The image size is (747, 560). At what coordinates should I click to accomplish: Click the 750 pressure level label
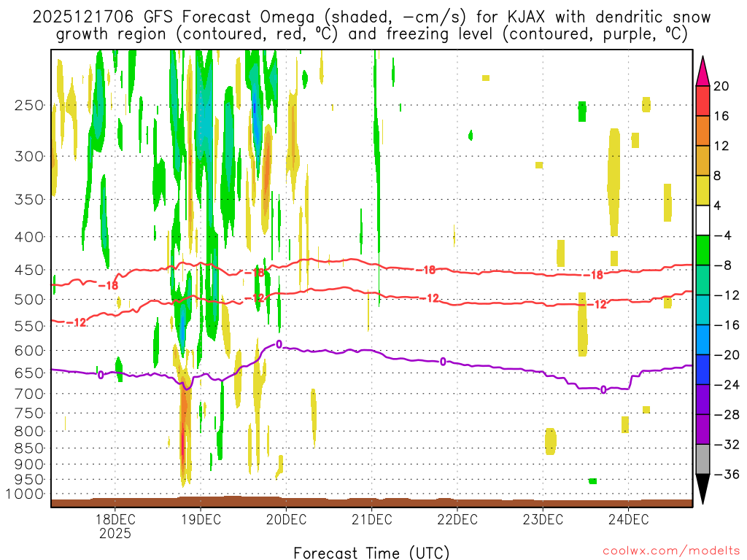pos(29,413)
